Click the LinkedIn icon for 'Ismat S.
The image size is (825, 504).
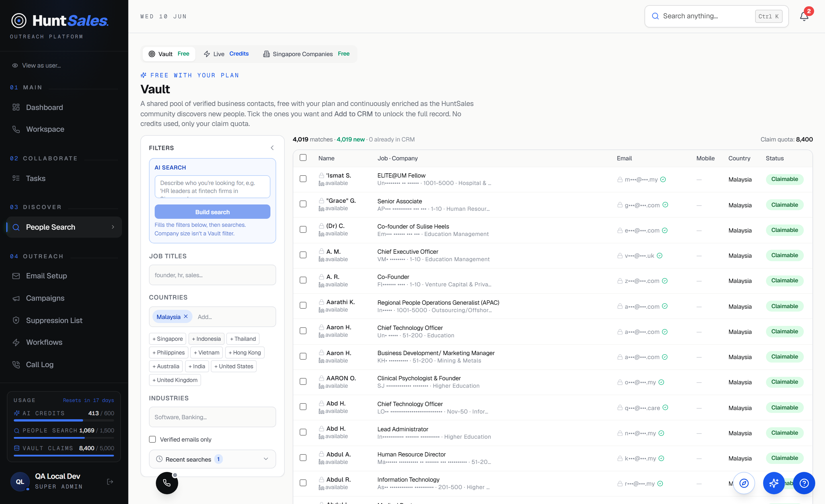[321, 183]
